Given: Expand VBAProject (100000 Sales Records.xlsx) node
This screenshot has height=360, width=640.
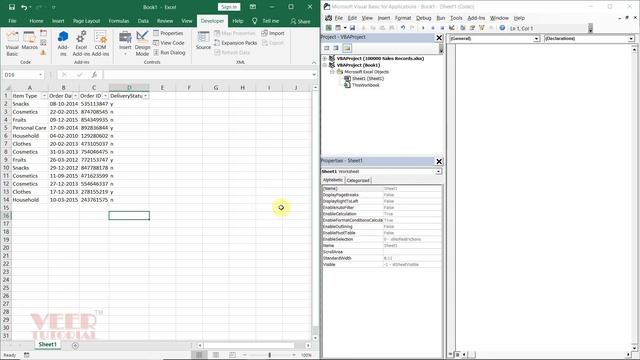Looking at the screenshot, I should pyautogui.click(x=325, y=58).
